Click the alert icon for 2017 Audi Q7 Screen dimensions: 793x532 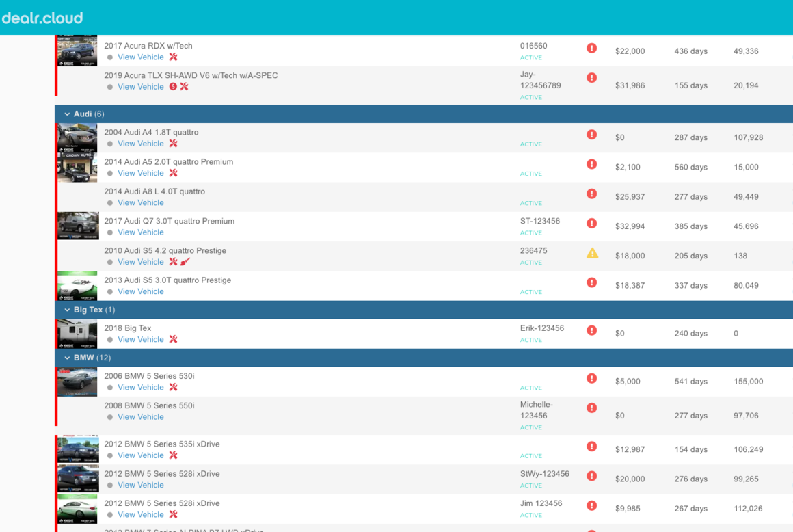coord(592,224)
